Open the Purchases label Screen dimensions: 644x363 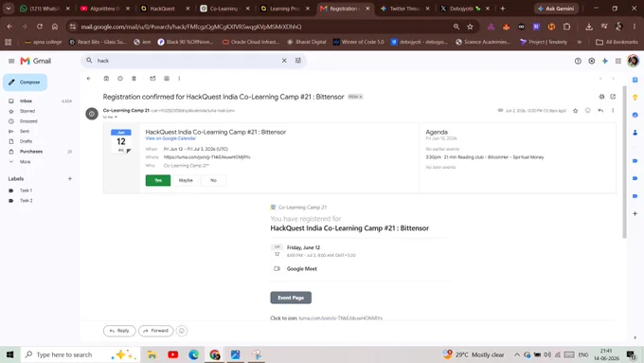[31, 152]
